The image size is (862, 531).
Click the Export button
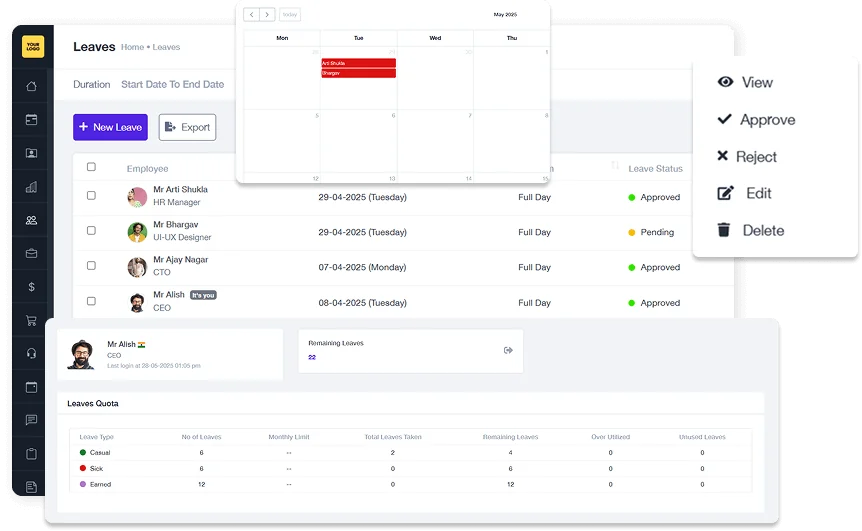click(x=187, y=127)
